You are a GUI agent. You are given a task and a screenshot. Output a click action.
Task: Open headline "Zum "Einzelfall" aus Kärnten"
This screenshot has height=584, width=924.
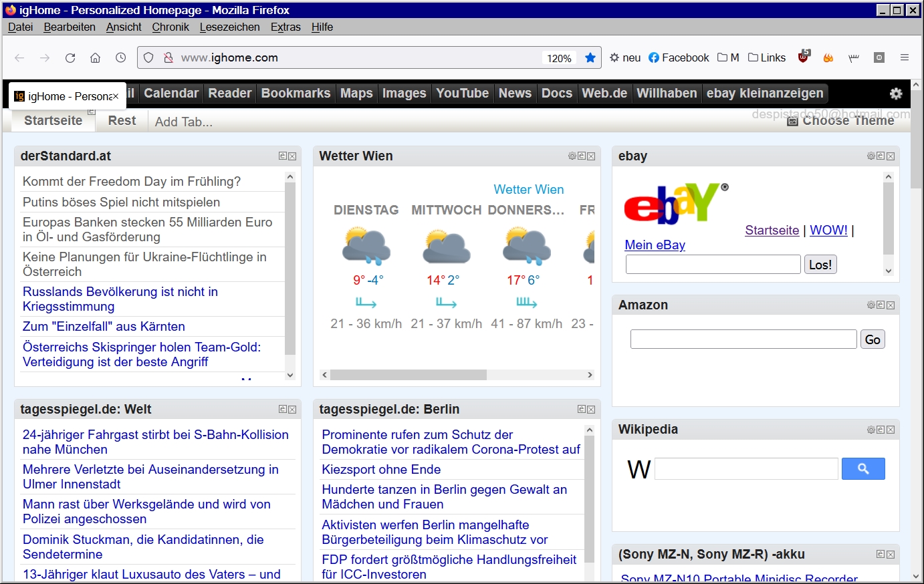(104, 327)
